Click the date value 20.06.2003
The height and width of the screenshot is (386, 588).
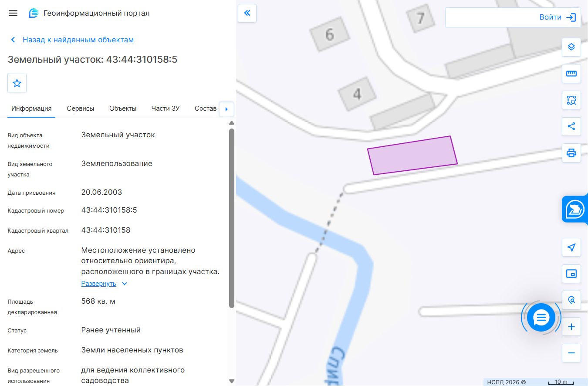click(102, 192)
